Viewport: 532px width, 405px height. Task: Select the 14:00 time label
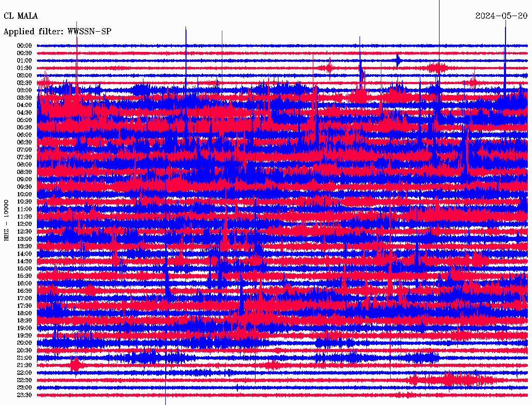(x=24, y=254)
